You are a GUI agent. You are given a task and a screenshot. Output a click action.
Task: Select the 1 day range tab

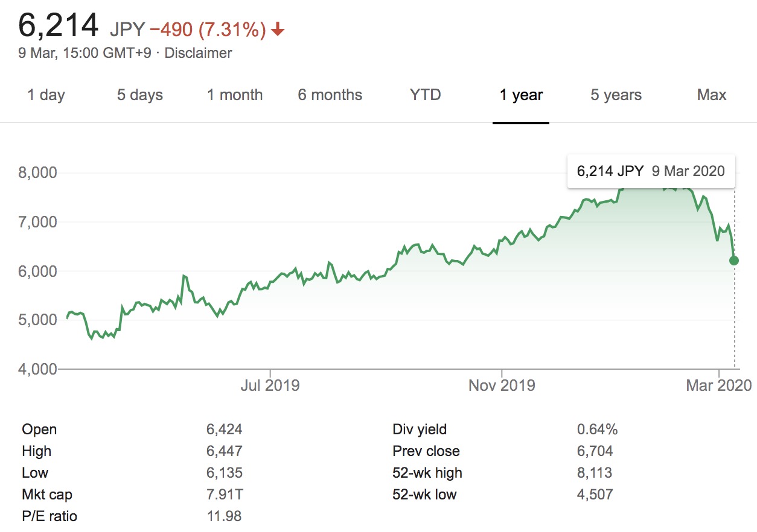pos(46,95)
